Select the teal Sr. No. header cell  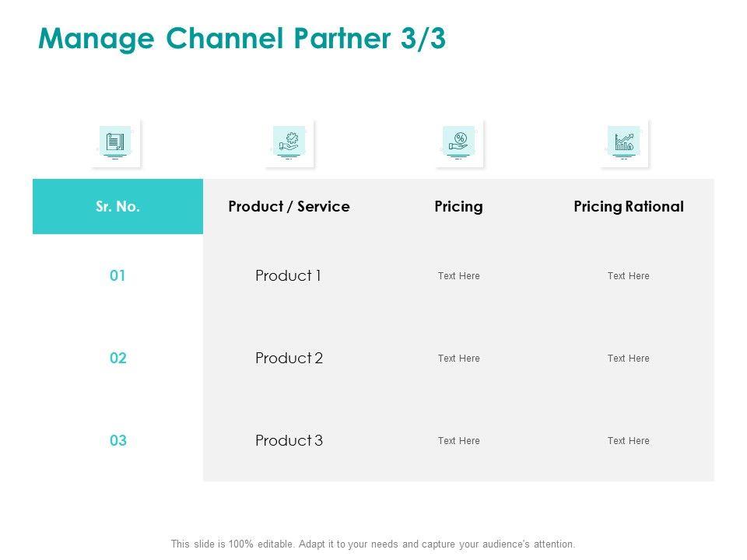117,207
